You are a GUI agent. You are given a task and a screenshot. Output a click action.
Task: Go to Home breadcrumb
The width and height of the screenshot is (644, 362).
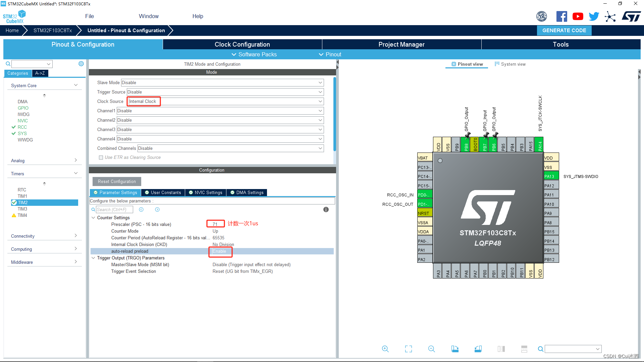12,30
